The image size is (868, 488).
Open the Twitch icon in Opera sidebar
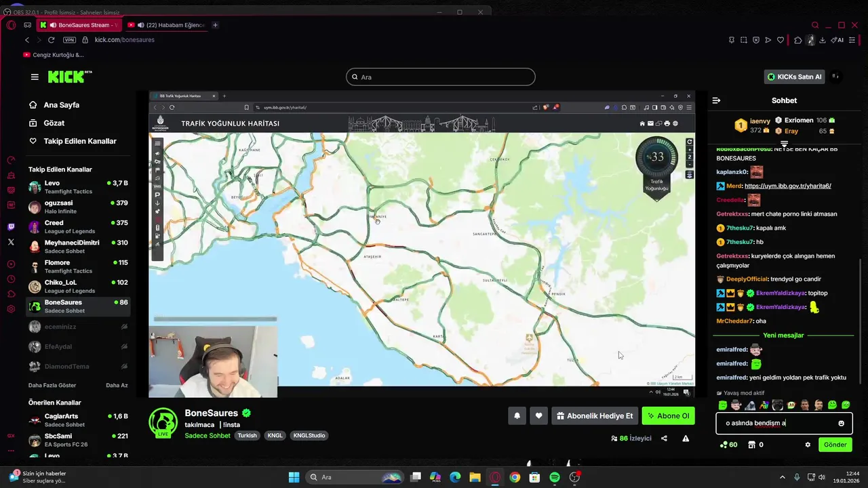(11, 227)
